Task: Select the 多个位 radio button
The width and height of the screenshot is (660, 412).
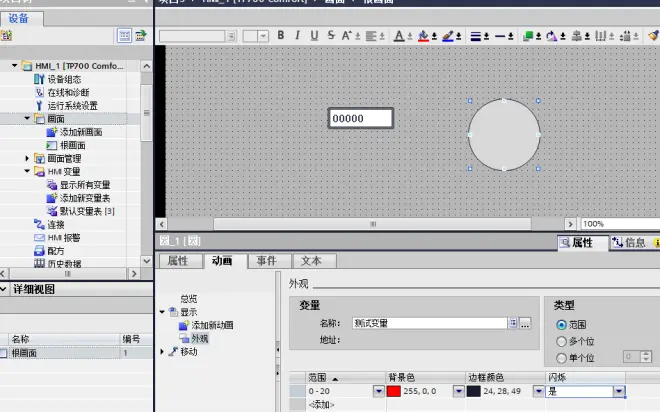Action: pyautogui.click(x=561, y=341)
